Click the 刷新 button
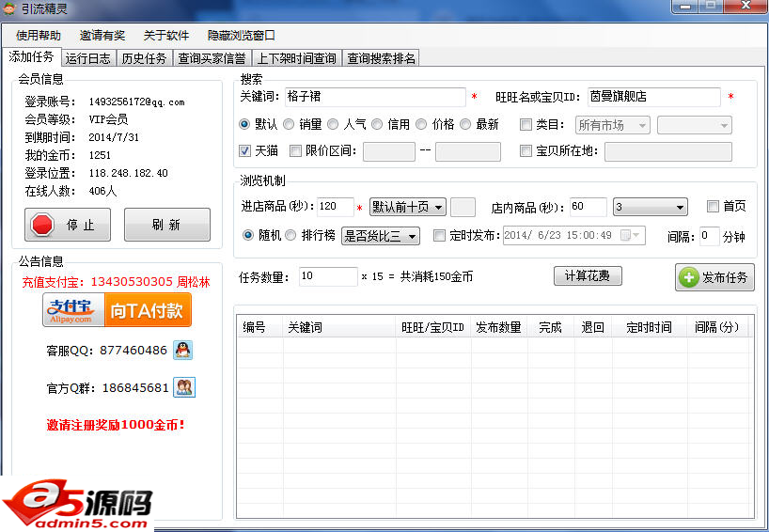769x532 pixels. pyautogui.click(x=167, y=226)
